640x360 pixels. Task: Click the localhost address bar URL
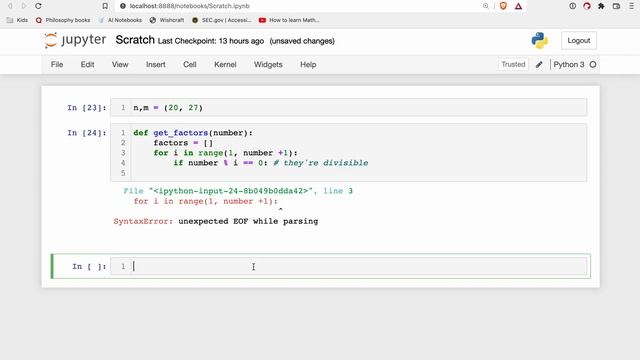tap(189, 6)
